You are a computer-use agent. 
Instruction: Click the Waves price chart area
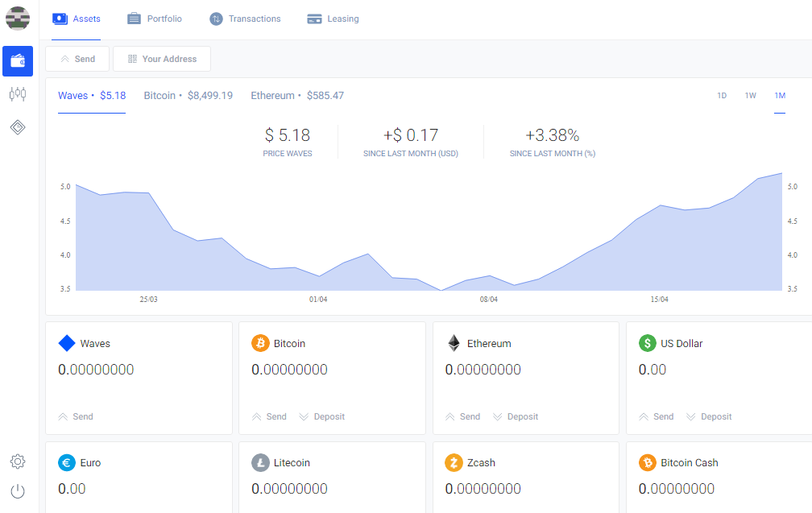[429, 232]
